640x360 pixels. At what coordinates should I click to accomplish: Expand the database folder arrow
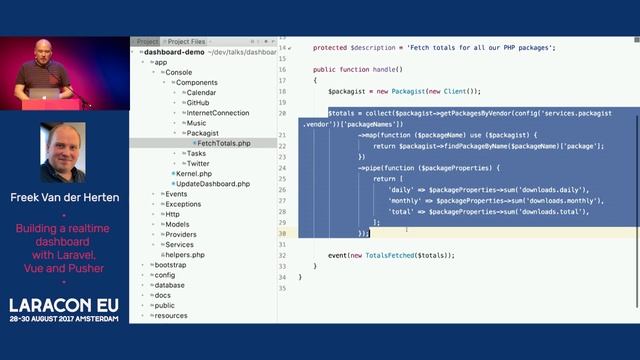[x=143, y=285]
